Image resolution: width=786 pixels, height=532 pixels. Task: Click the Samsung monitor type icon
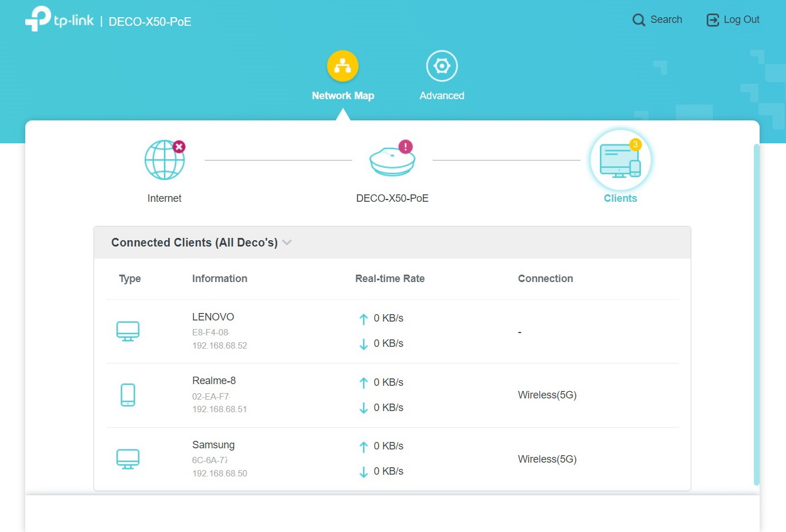click(128, 459)
